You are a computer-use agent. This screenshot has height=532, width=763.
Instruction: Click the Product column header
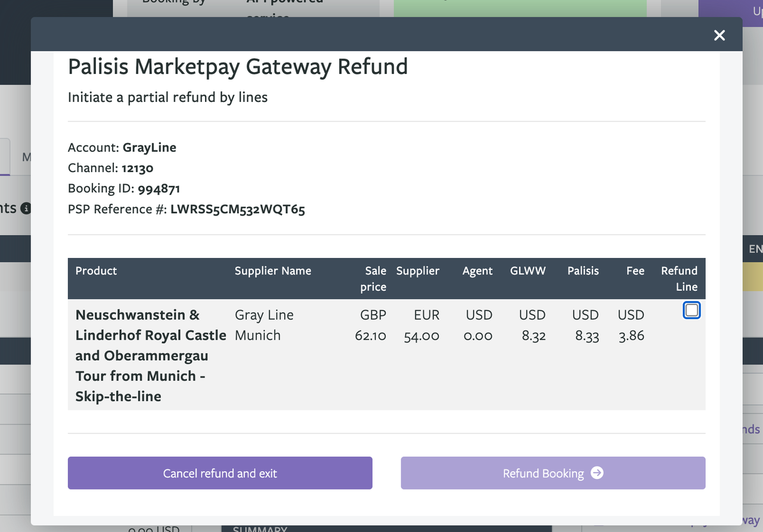click(x=97, y=270)
